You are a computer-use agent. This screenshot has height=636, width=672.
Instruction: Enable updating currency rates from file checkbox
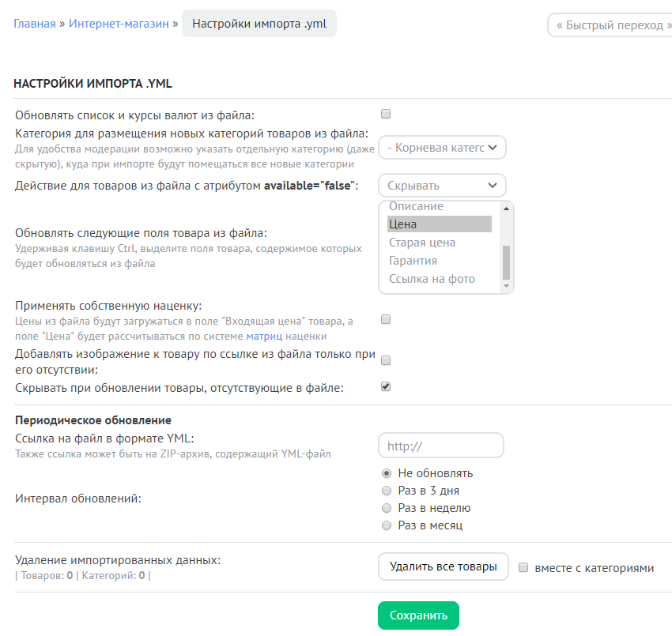point(386,114)
